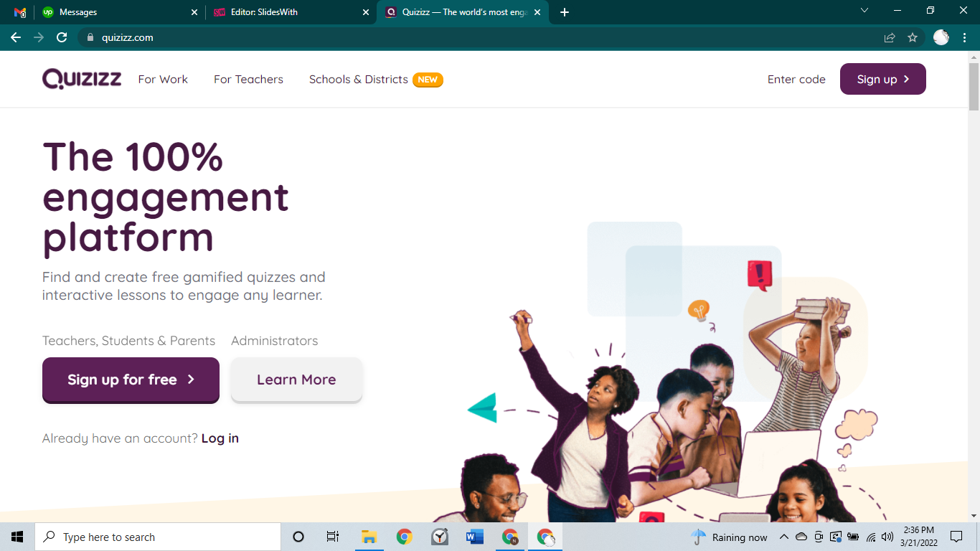
Task: Reload the current page
Action: click(62, 37)
